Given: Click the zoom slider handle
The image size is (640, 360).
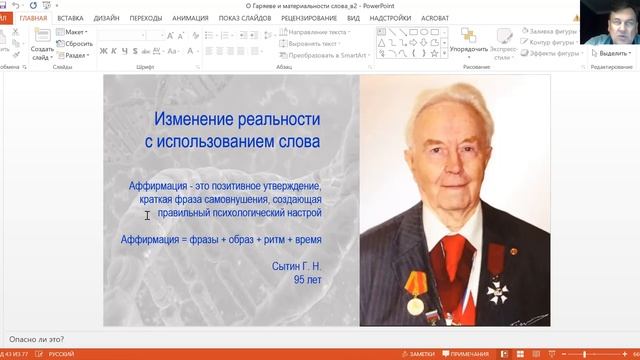Looking at the screenshot, I should click(x=585, y=354).
